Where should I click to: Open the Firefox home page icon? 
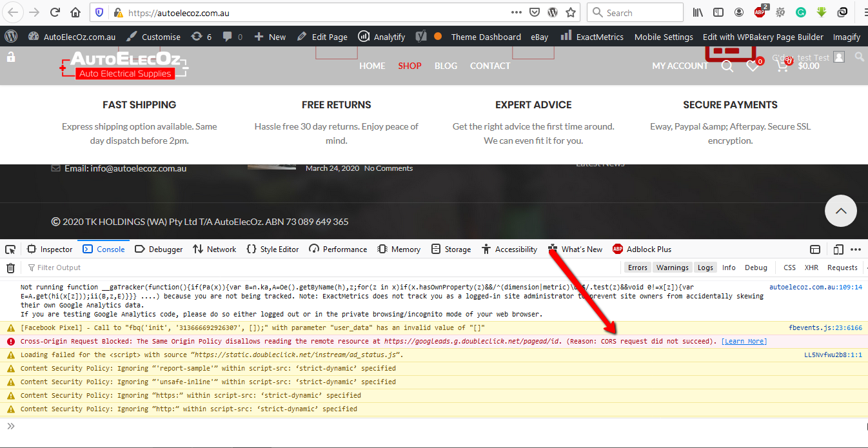[x=75, y=12]
